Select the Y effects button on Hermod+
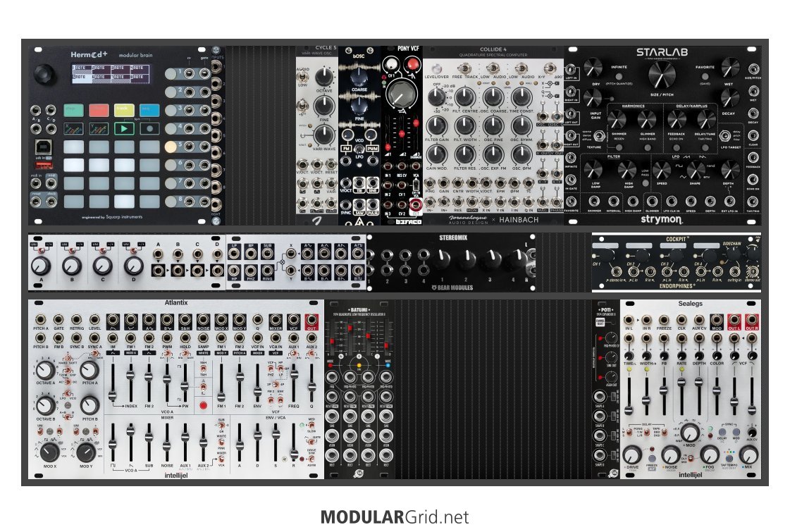The width and height of the screenshot is (790, 532). click(99, 128)
